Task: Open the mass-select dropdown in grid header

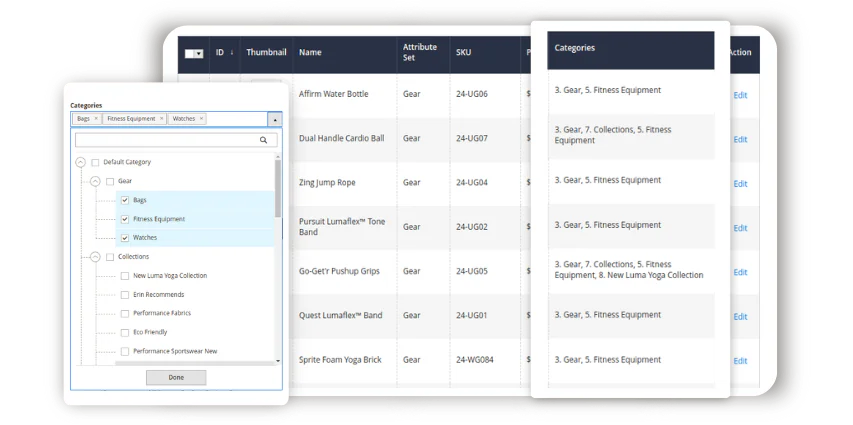Action: click(x=198, y=54)
